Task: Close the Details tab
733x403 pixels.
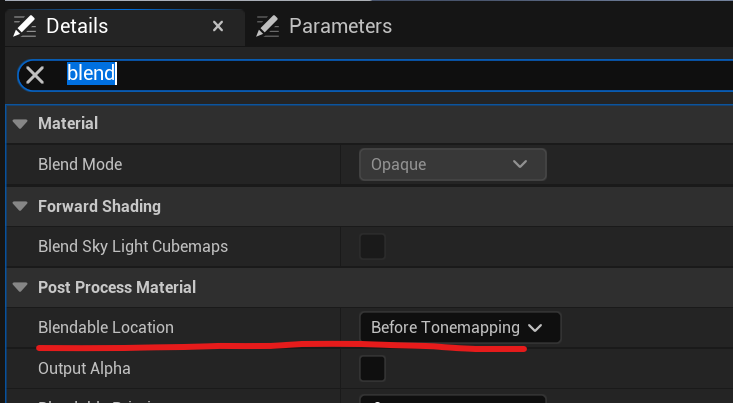Action: click(218, 26)
